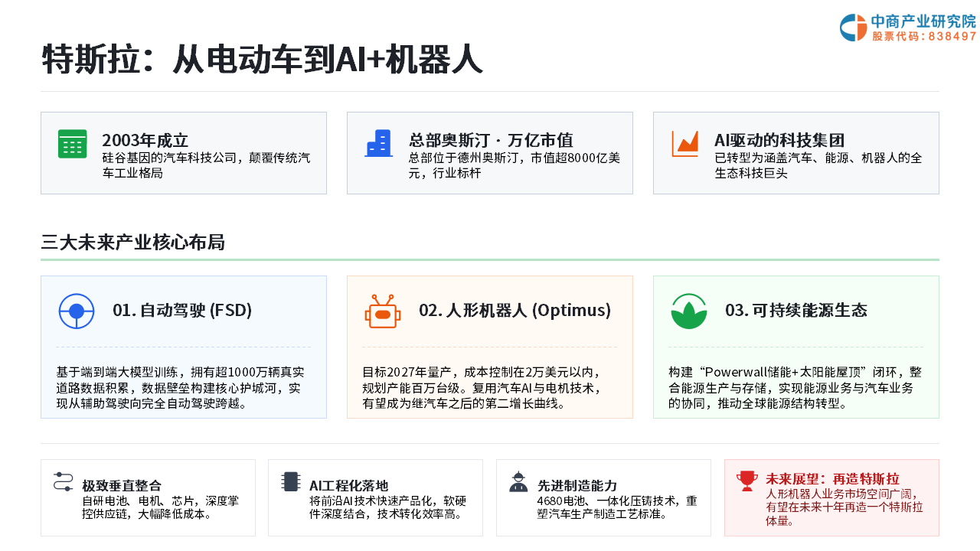Click the blue building icon for 总部奥斯汀
Image resolution: width=980 pixels, height=551 pixels.
pyautogui.click(x=378, y=144)
